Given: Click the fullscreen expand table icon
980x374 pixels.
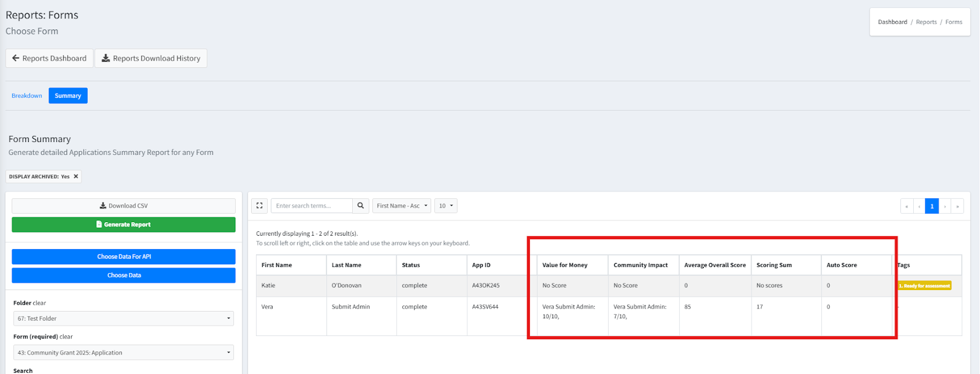Looking at the screenshot, I should coord(259,206).
